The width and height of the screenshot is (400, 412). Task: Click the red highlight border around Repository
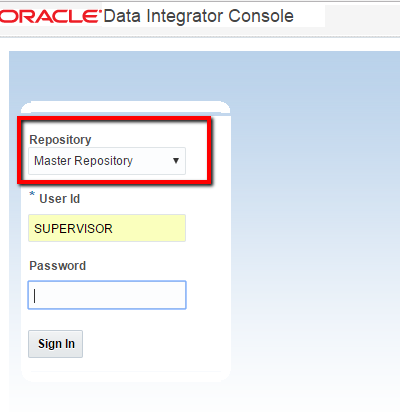pyautogui.click(x=114, y=119)
